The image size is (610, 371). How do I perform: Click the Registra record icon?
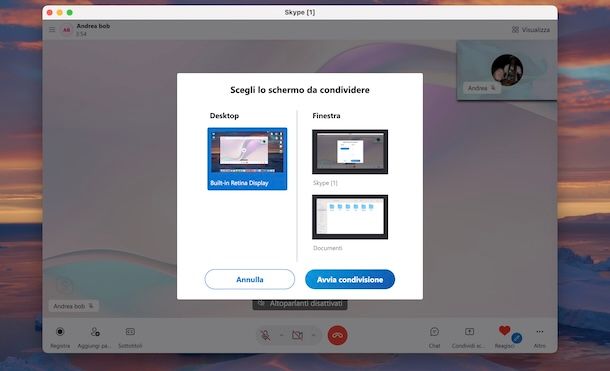point(60,332)
